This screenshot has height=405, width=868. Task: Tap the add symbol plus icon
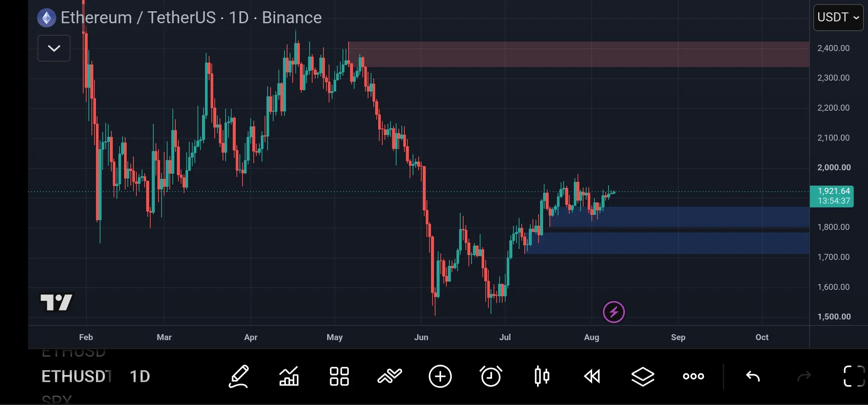coord(440,376)
